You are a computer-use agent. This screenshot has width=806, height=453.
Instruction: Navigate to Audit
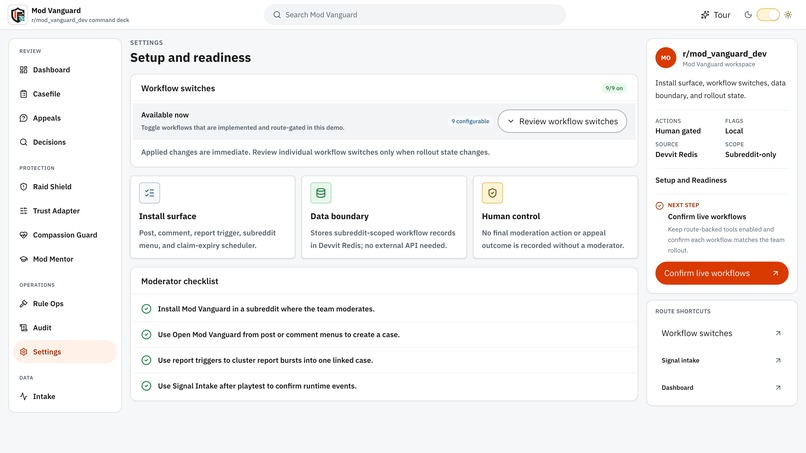[65, 328]
